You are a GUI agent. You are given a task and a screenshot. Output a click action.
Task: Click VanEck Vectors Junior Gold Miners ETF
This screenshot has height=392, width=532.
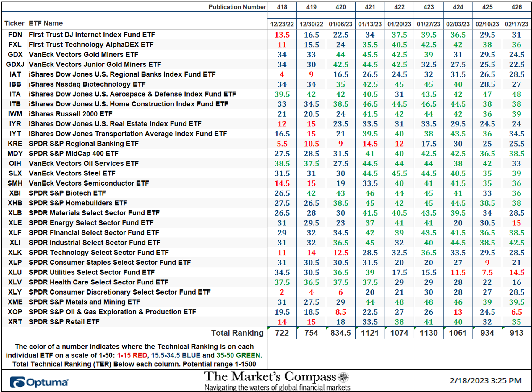95,64
